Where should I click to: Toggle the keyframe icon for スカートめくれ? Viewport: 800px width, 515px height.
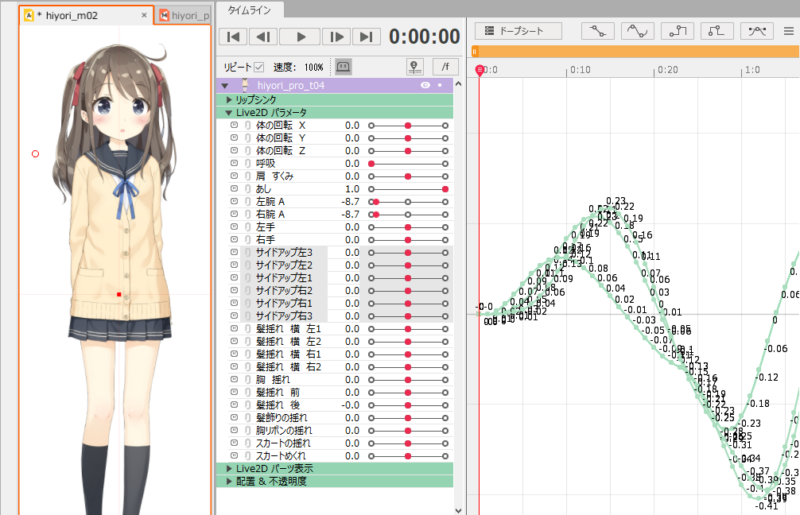(x=234, y=456)
